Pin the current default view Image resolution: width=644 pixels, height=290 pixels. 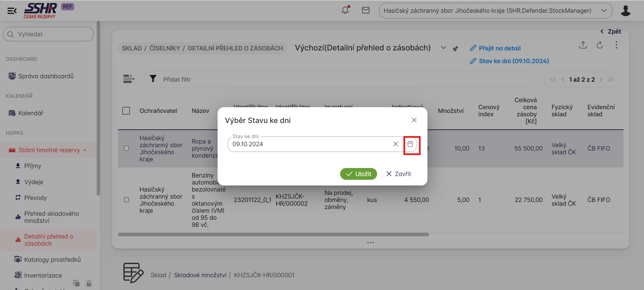455,49
